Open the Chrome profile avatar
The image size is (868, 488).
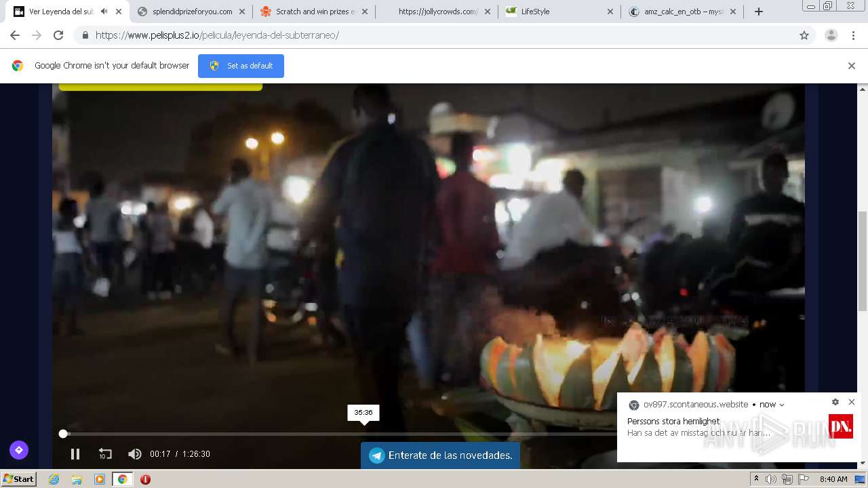pos(831,35)
